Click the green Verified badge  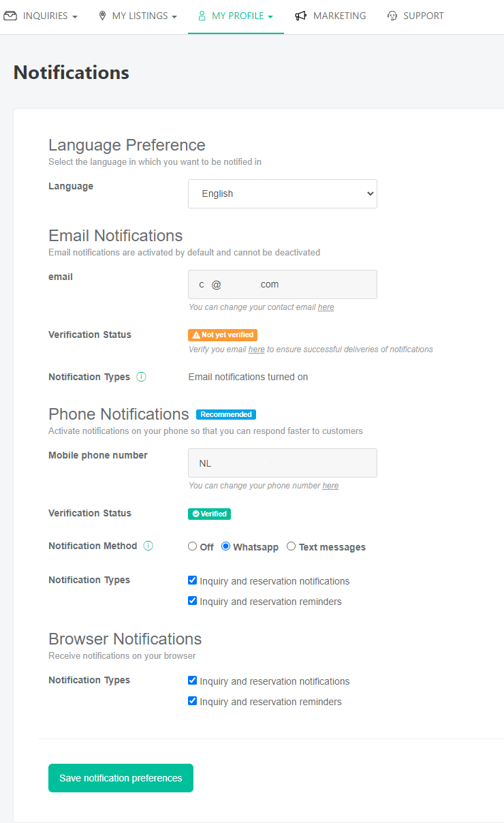point(209,514)
